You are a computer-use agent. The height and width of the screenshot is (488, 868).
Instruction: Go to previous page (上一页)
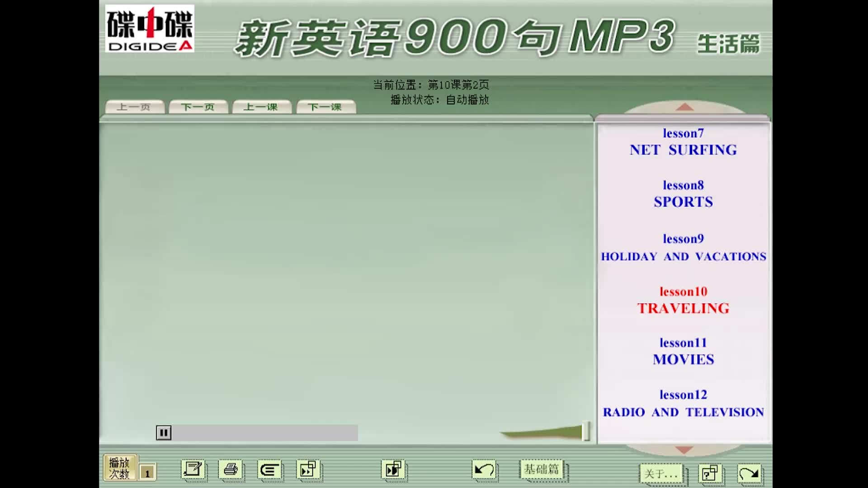click(134, 107)
